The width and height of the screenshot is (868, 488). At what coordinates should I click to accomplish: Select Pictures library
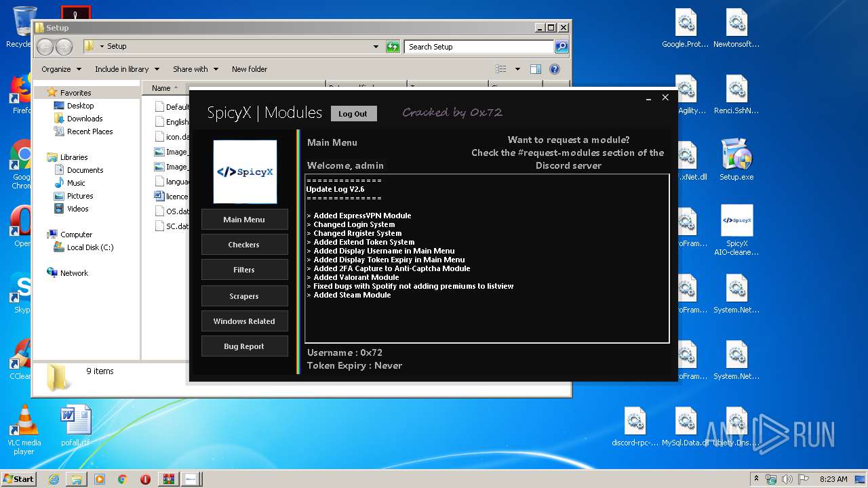(x=80, y=196)
